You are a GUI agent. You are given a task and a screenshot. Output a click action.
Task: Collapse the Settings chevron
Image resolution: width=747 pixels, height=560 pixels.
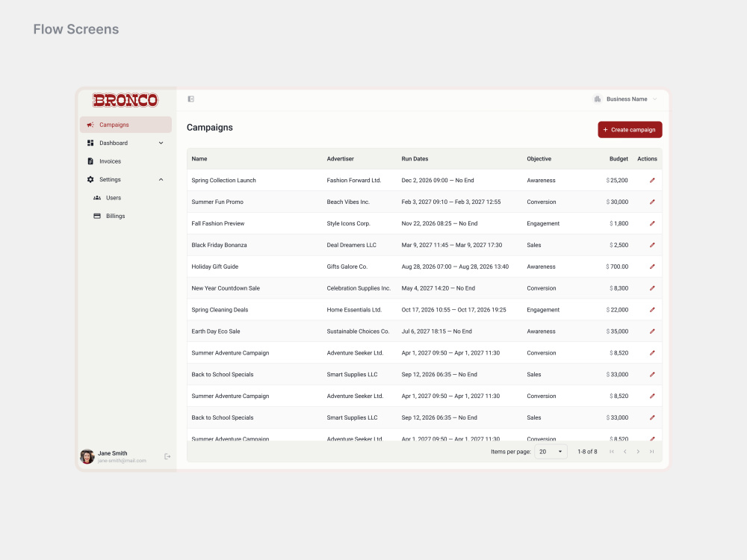click(161, 179)
